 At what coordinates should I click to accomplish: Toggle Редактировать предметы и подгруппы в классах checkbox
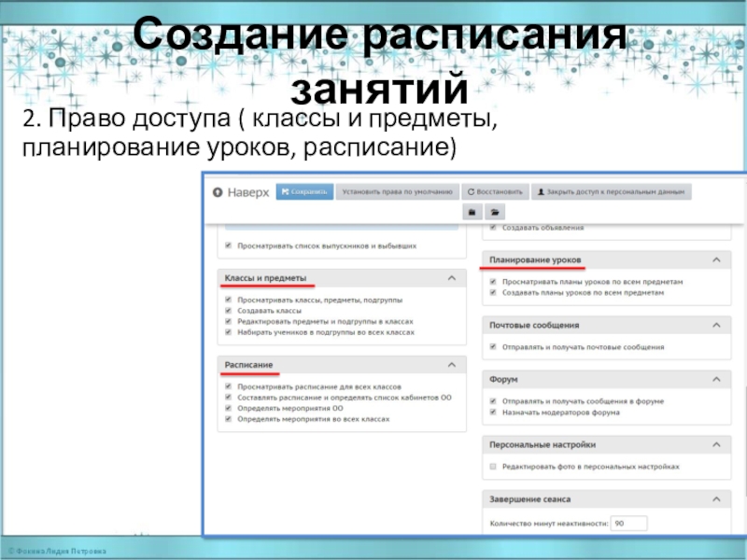tap(228, 321)
